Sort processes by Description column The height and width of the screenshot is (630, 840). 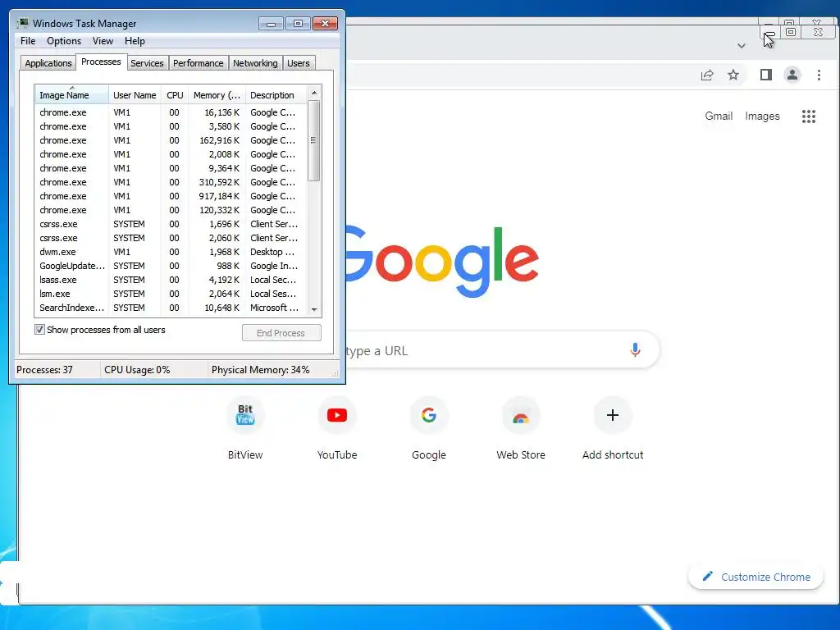(276, 95)
